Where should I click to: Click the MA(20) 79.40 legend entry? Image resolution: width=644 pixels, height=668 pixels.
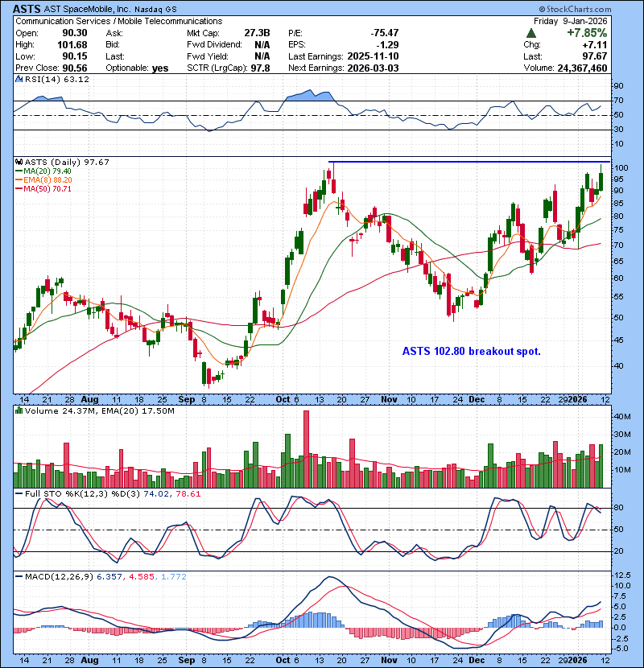43,171
